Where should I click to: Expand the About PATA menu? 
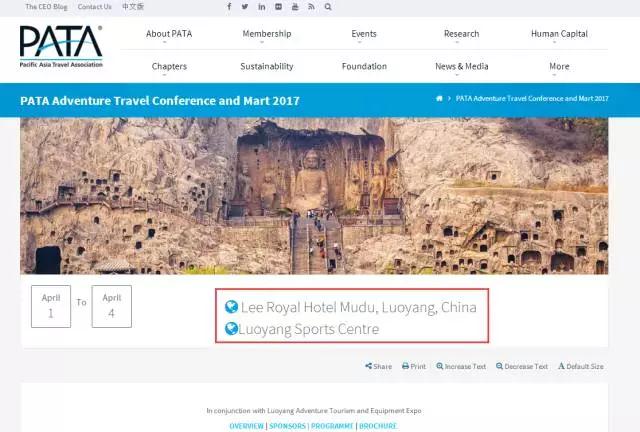click(x=169, y=34)
